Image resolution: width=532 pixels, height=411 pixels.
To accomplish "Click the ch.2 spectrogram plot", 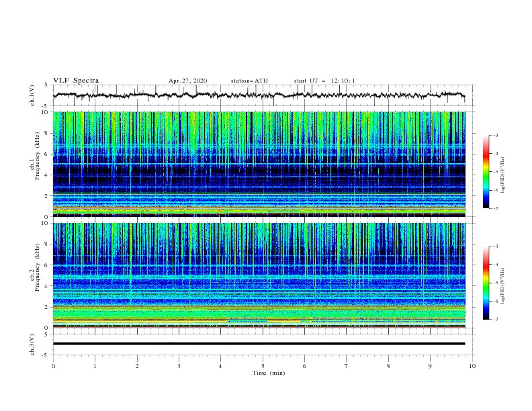I will click(259, 275).
